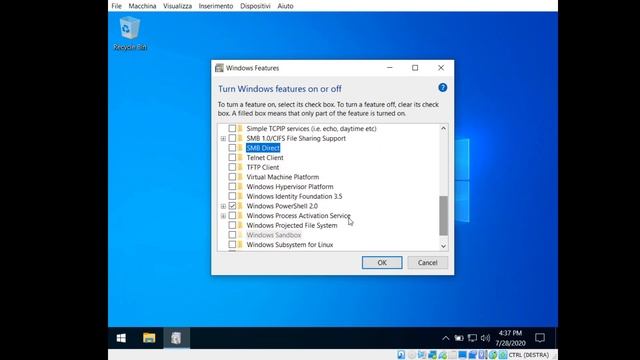Tick Windows Identity Foundation 3.5 checkbox
The image size is (640, 360).
232,196
